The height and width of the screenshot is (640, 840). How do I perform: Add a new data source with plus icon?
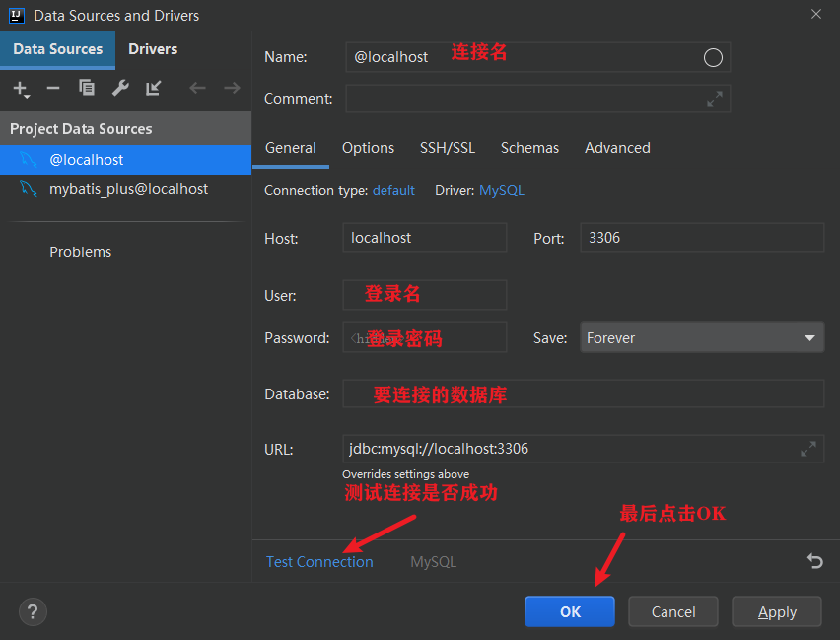(21, 88)
